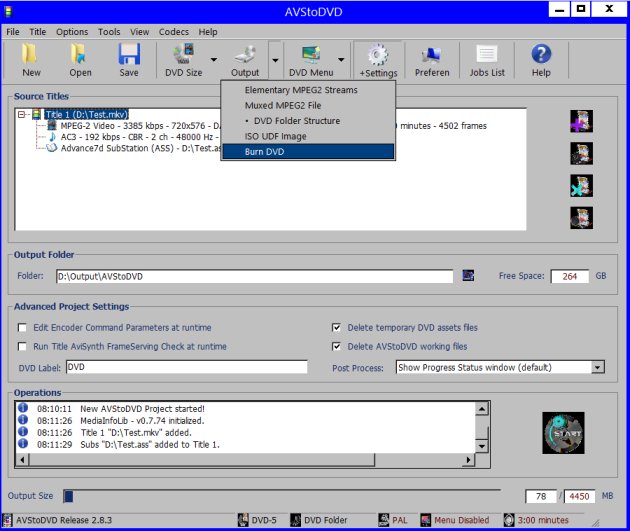Click the log entry 'New AVStoDVD Project started!'
The height and width of the screenshot is (531, 630).
pyautogui.click(x=142, y=409)
